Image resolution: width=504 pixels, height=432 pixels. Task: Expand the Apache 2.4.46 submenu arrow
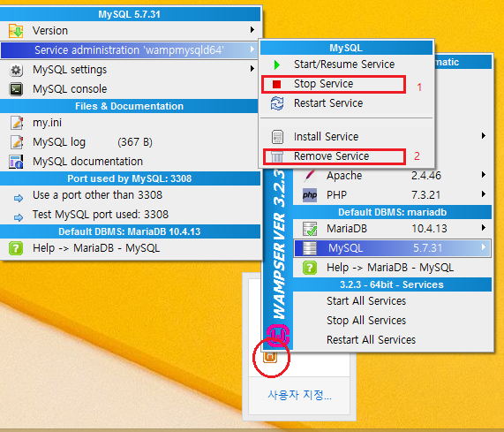point(484,175)
